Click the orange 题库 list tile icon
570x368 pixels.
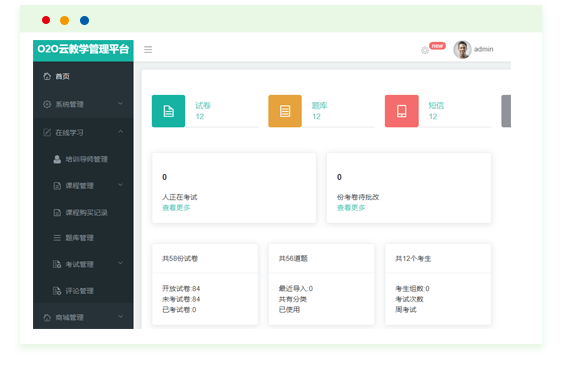[x=285, y=111]
